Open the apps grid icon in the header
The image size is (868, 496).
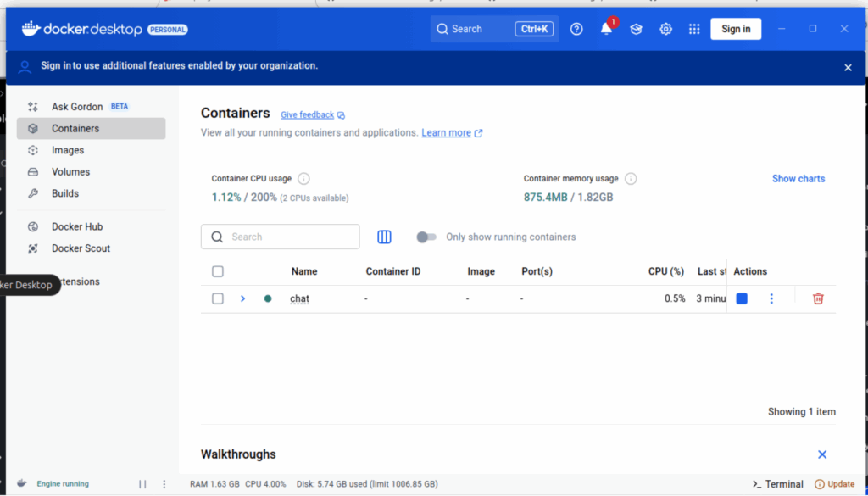[694, 29]
